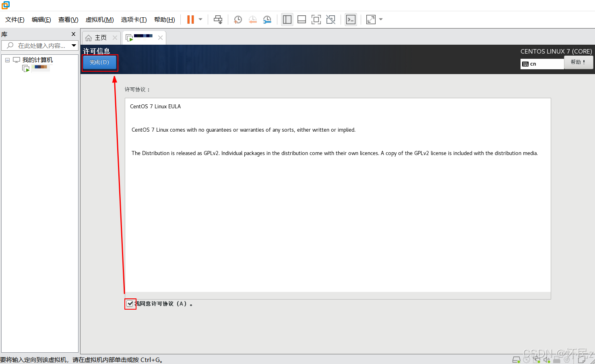Close the 主页 tab
Image resolution: width=595 pixels, height=364 pixels.
pos(115,37)
